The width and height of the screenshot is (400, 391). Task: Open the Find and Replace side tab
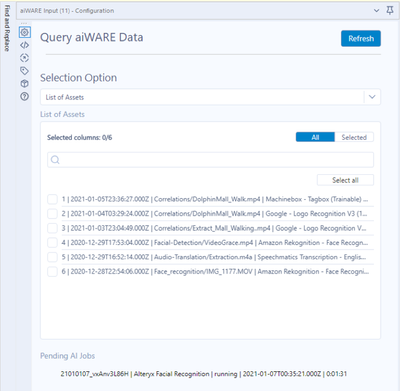(7, 28)
